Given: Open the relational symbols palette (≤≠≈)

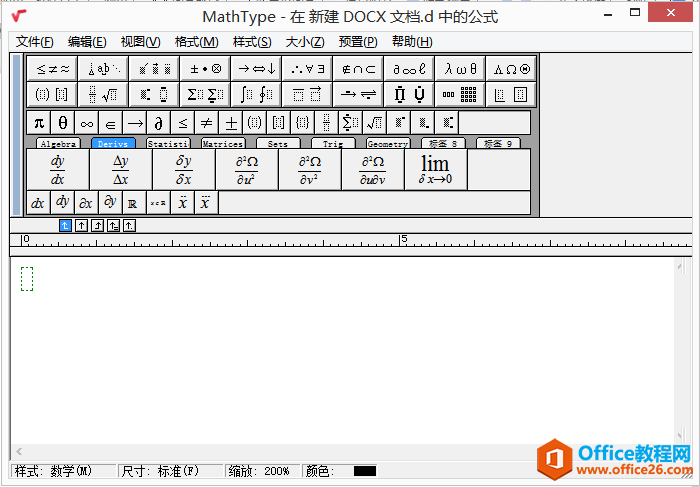Looking at the screenshot, I should coord(53,68).
